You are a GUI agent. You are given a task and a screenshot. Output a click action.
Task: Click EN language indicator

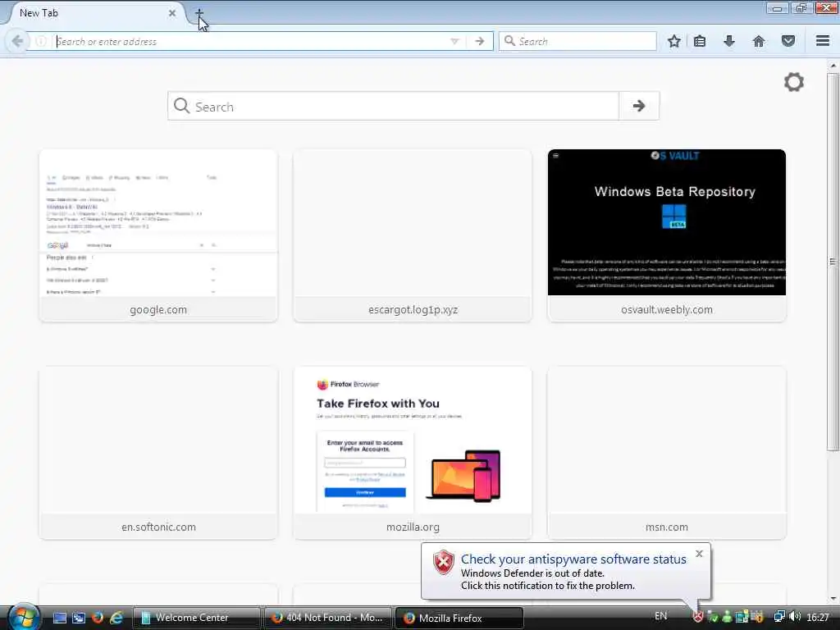coord(661,616)
